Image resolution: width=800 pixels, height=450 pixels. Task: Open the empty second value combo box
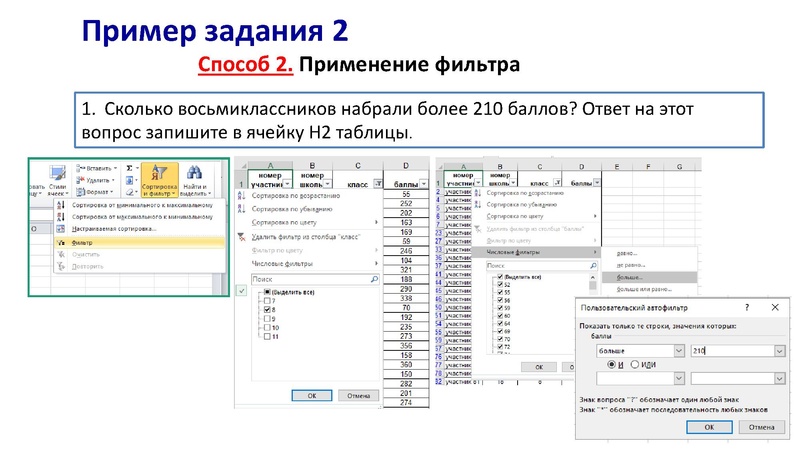738,378
